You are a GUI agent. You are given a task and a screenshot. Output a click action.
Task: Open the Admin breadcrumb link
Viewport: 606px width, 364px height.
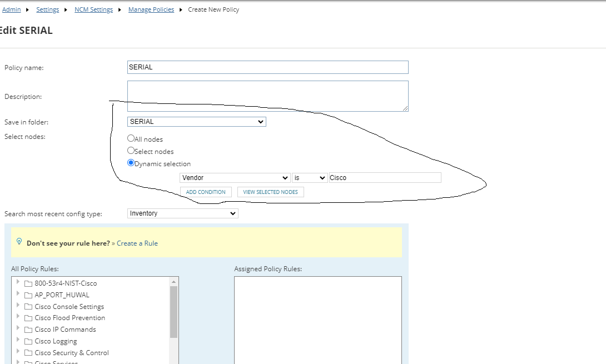[x=11, y=9]
